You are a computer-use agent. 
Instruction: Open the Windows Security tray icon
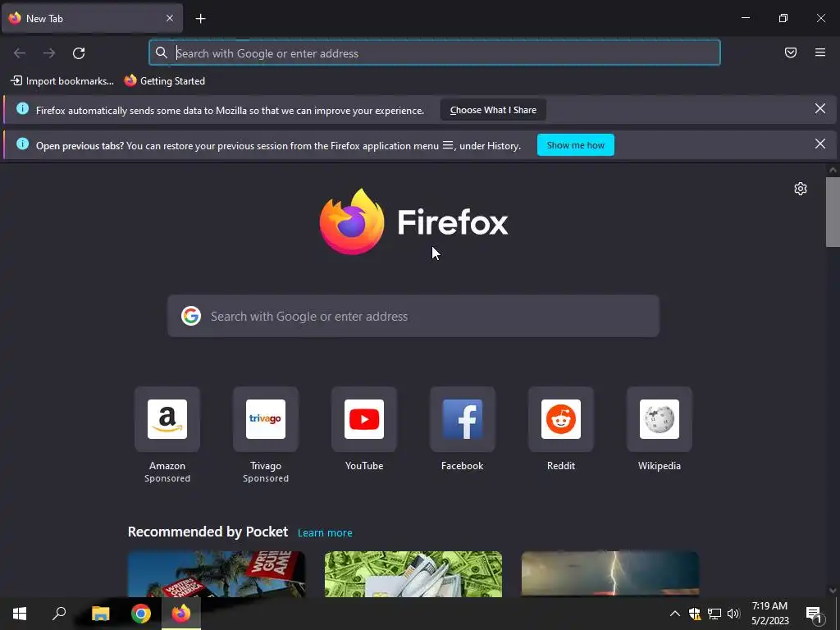coord(695,614)
